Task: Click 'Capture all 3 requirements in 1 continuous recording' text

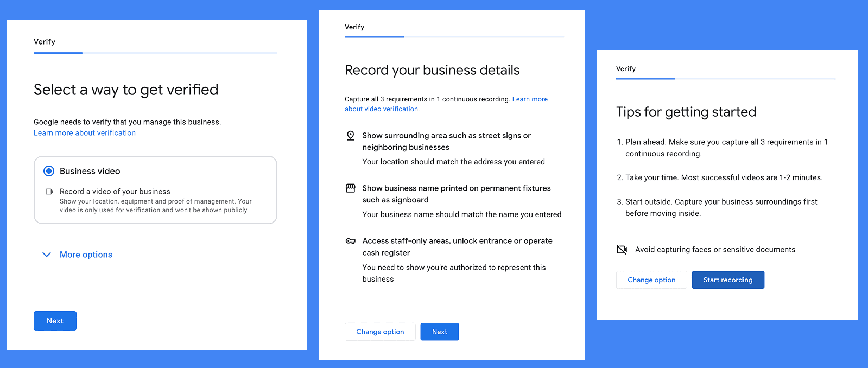Action: point(427,99)
